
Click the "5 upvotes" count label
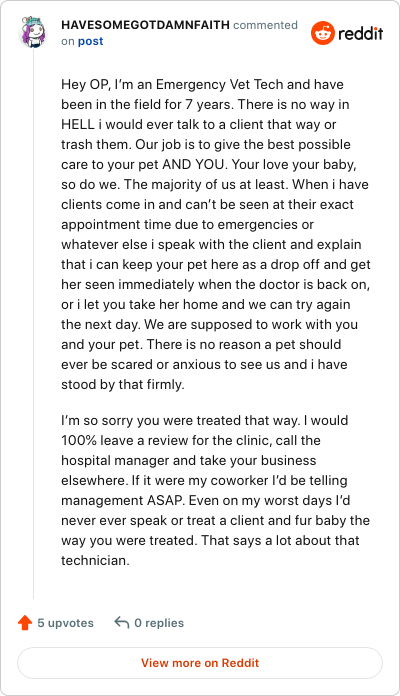click(65, 623)
